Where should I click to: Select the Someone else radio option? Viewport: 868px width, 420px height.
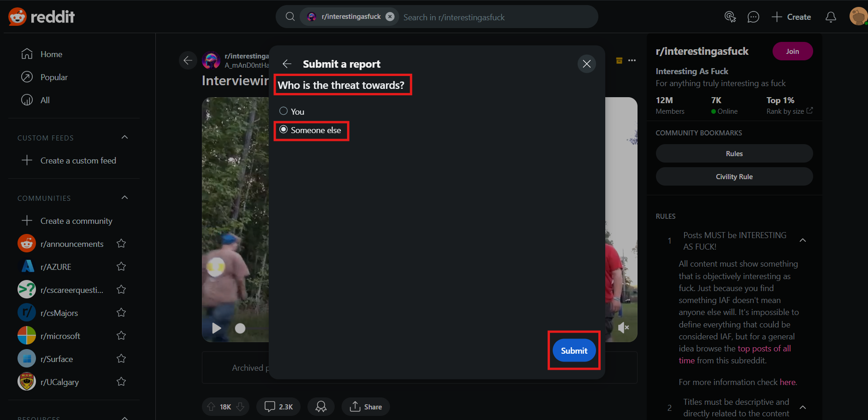point(283,129)
